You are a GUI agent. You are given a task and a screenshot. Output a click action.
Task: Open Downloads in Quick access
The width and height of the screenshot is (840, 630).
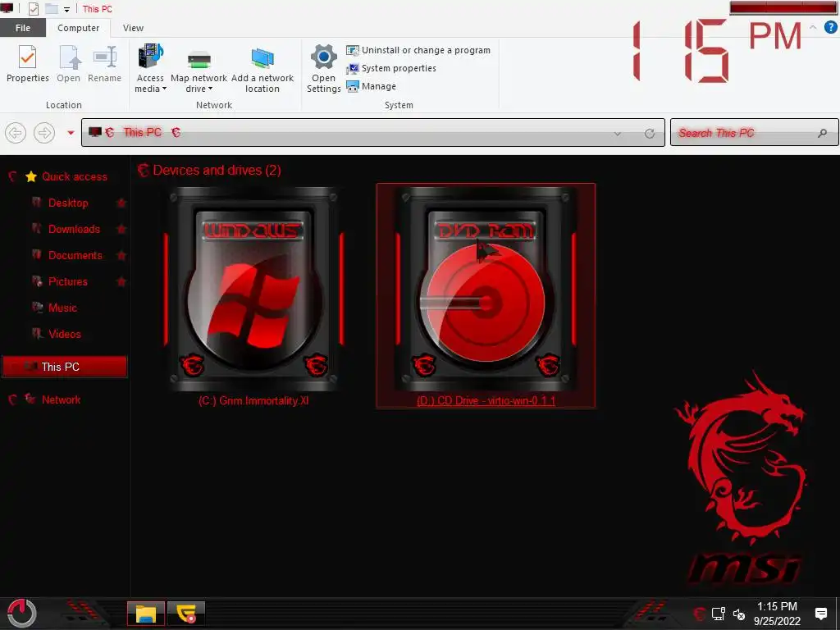tap(74, 230)
